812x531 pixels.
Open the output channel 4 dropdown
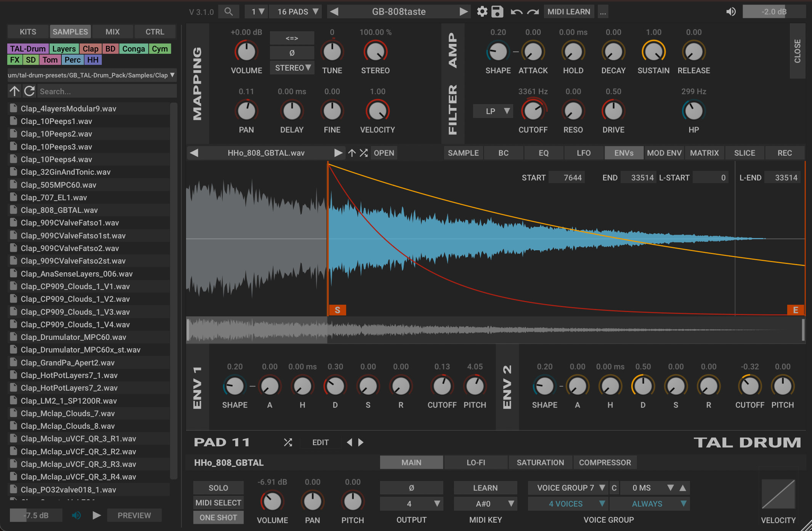point(411,504)
